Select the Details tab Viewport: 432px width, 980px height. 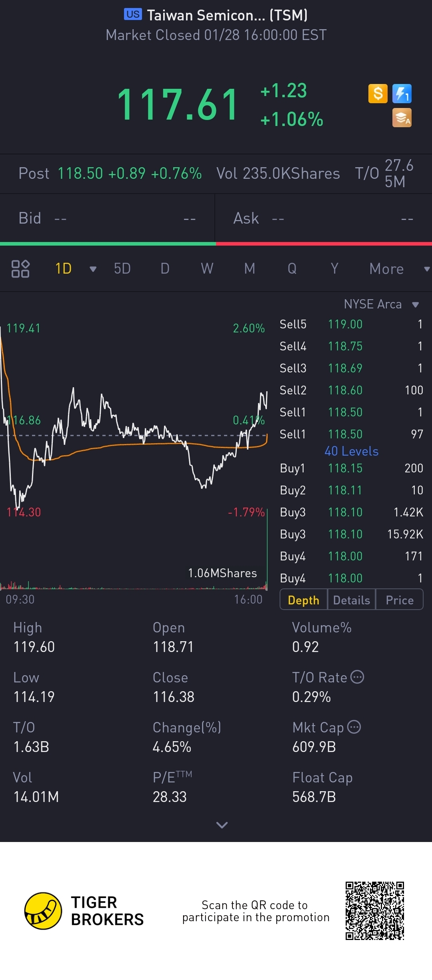(x=352, y=600)
